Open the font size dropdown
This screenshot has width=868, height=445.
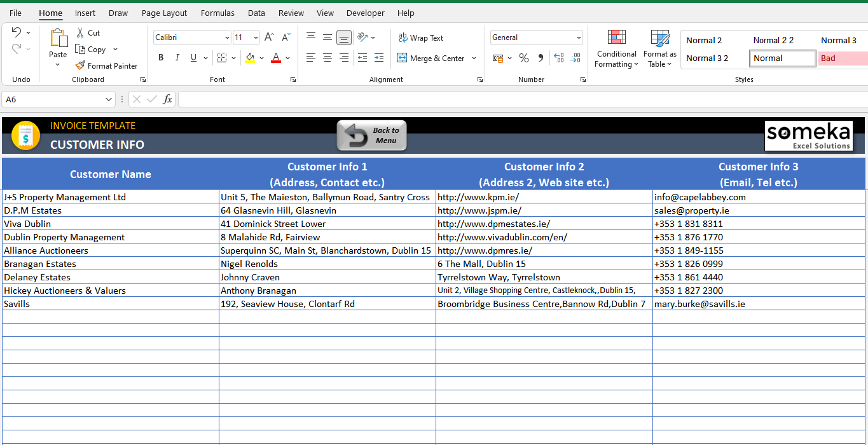256,38
